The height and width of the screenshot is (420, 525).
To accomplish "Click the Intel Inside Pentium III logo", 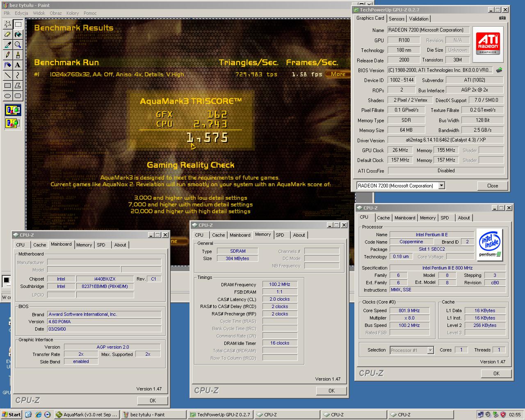I will [x=490, y=245].
